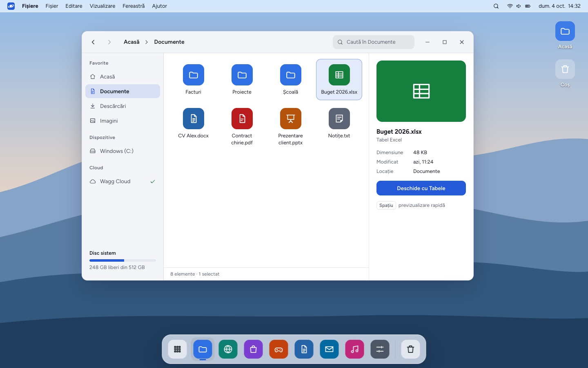Open the Fișier menu

[52, 6]
